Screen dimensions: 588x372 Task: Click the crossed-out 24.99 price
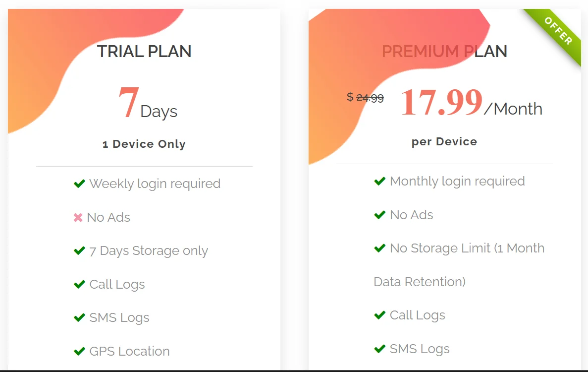coord(370,98)
